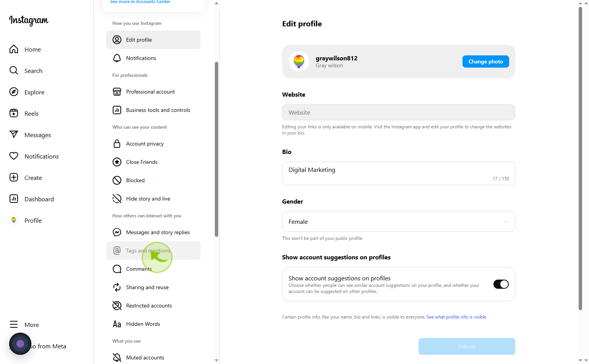This screenshot has width=589, height=364.
Task: Open the More hamburger menu
Action: click(x=14, y=324)
